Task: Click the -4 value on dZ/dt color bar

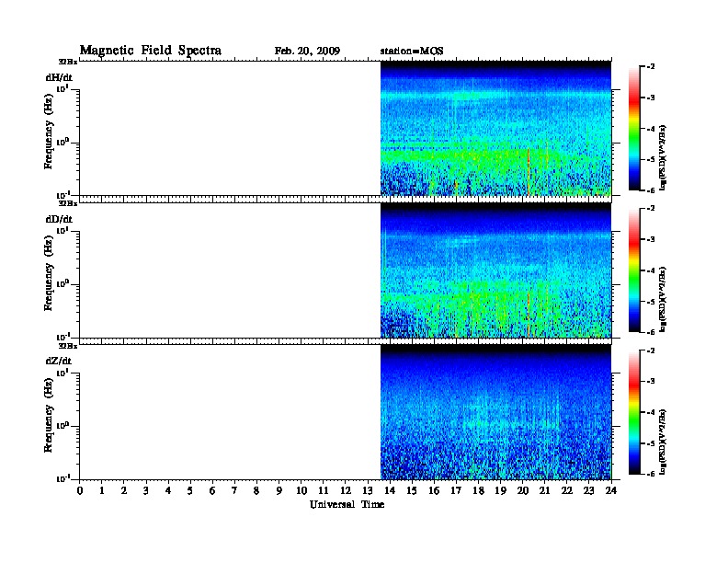Action: point(651,412)
